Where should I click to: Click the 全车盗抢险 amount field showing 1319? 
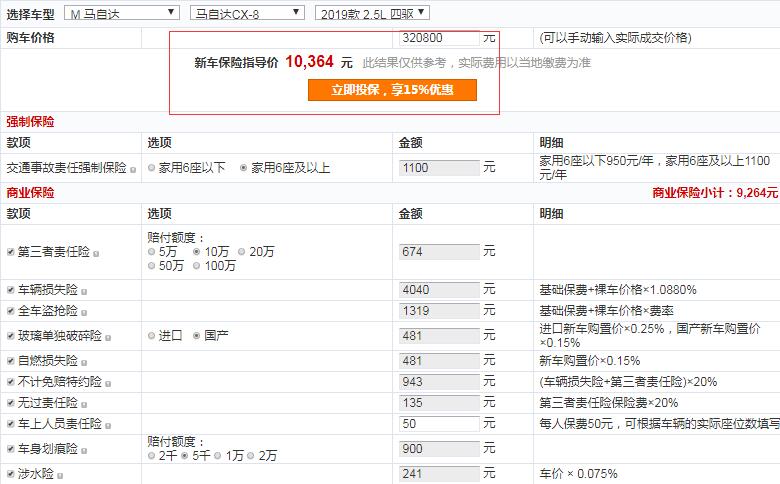439,311
